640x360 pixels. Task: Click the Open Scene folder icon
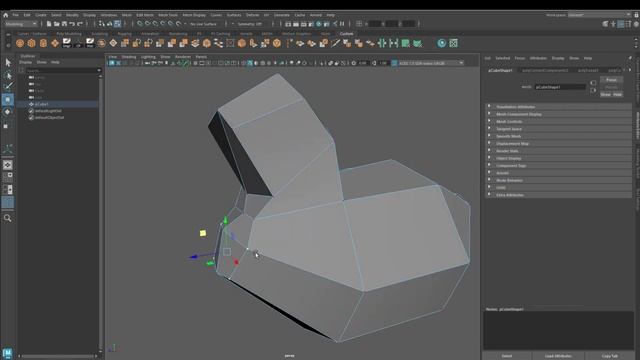[x=57, y=24]
